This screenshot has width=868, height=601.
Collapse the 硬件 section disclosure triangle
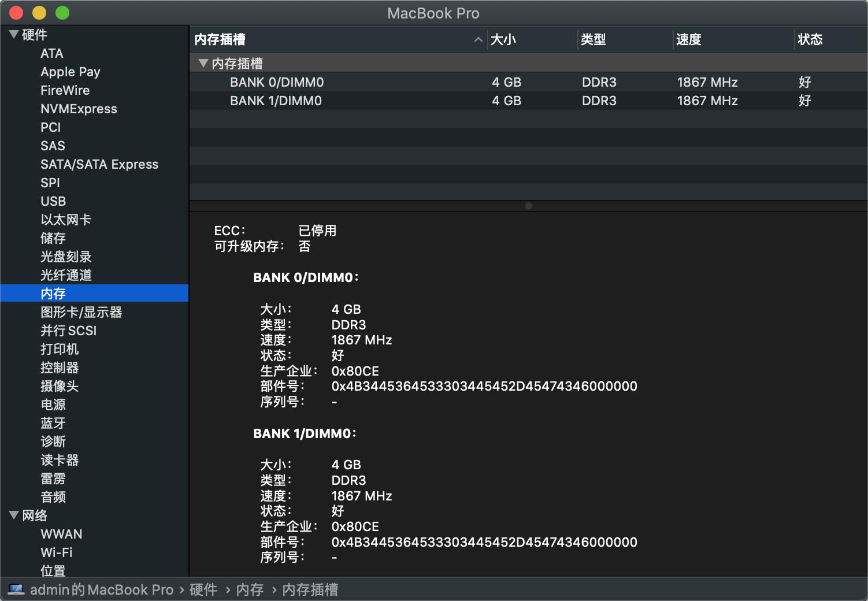coord(13,34)
